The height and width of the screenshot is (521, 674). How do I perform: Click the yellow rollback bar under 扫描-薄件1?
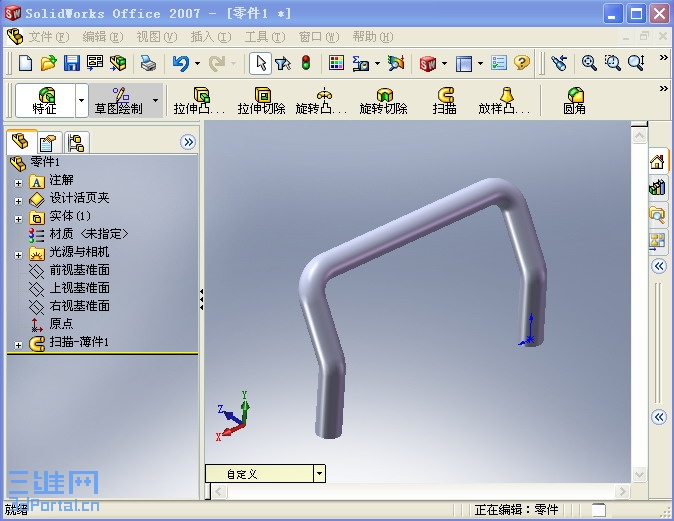[x=102, y=354]
